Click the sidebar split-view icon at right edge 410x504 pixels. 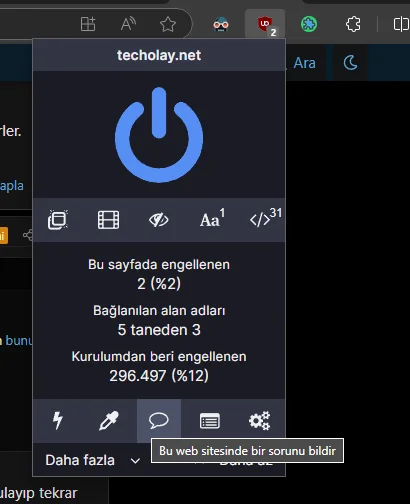[x=401, y=24]
